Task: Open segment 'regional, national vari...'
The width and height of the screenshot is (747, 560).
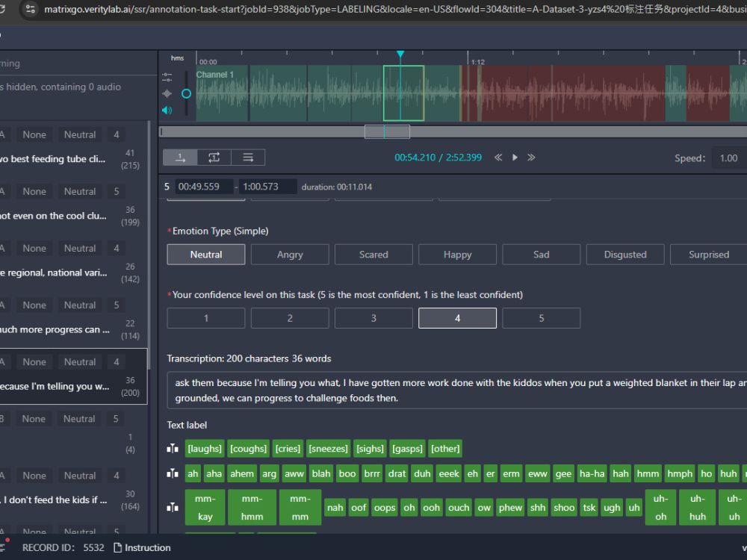Action: tap(73, 262)
